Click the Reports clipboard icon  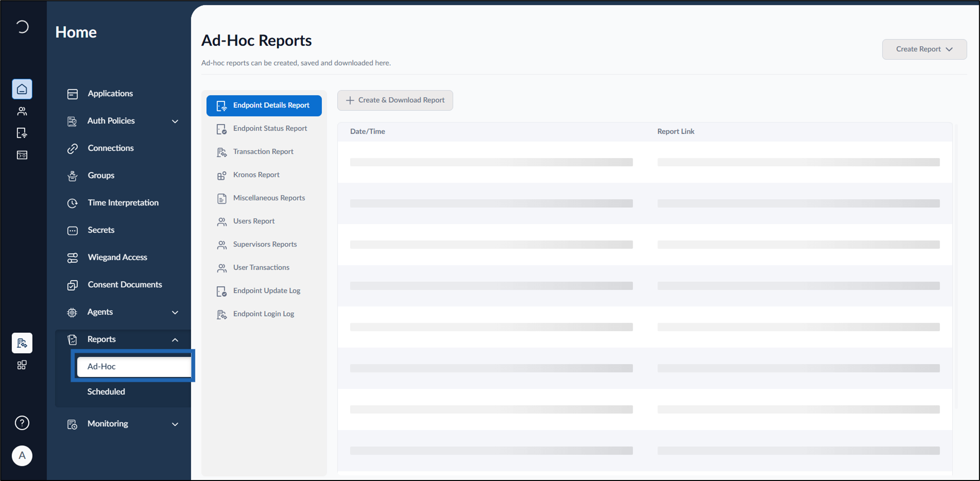(72, 340)
